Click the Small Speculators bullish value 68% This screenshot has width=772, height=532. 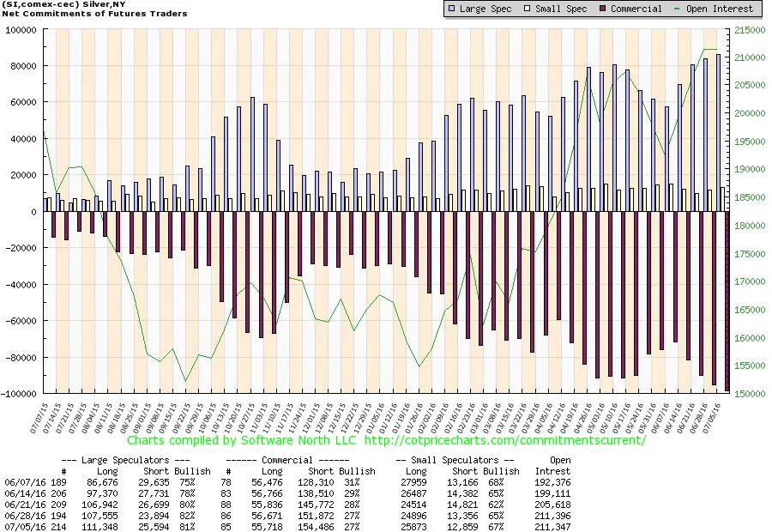point(496,483)
